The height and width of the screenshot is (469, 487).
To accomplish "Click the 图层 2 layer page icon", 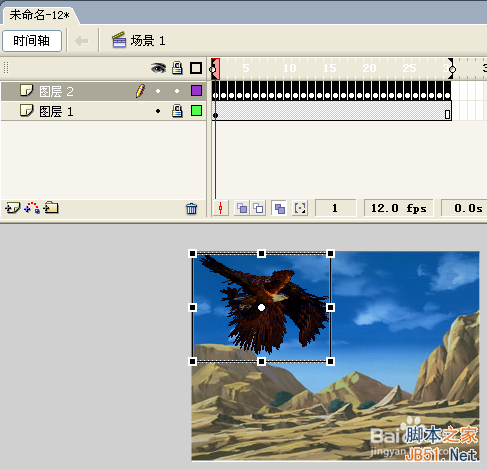I will pos(27,90).
